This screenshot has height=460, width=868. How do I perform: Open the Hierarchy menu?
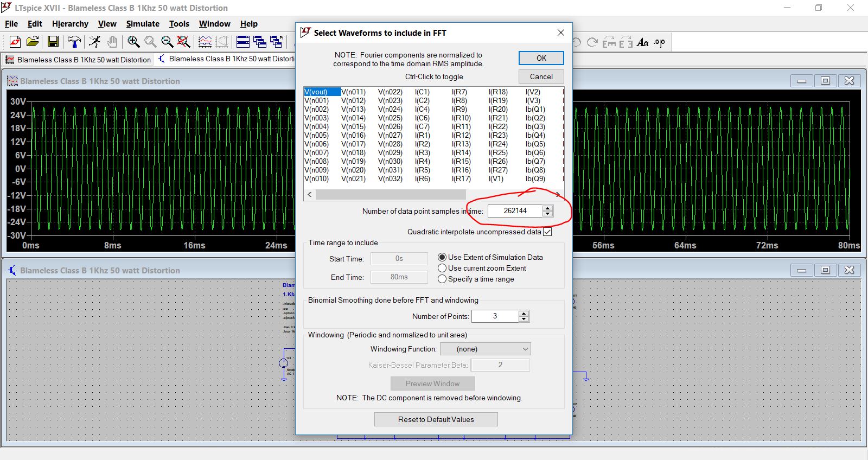click(70, 24)
